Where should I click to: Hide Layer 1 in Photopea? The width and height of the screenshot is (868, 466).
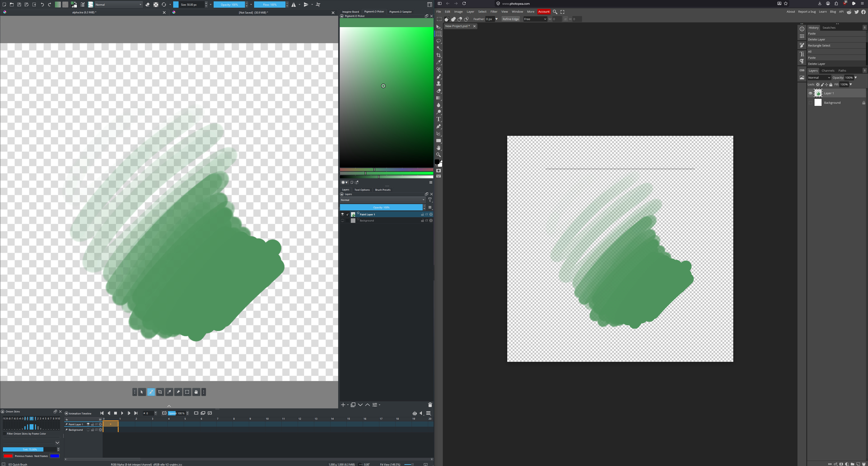pyautogui.click(x=810, y=93)
